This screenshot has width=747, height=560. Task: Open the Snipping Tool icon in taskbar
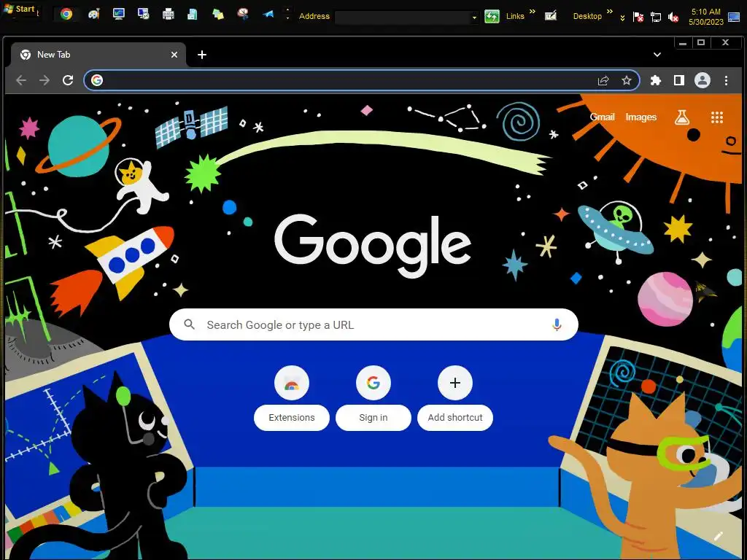click(x=243, y=14)
